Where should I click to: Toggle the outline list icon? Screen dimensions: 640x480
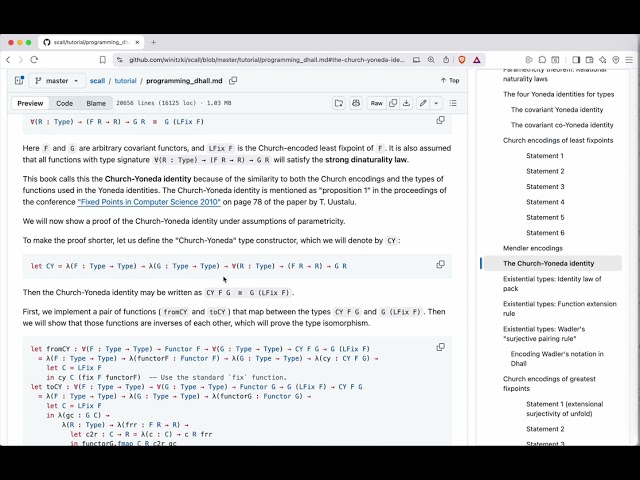453,103
